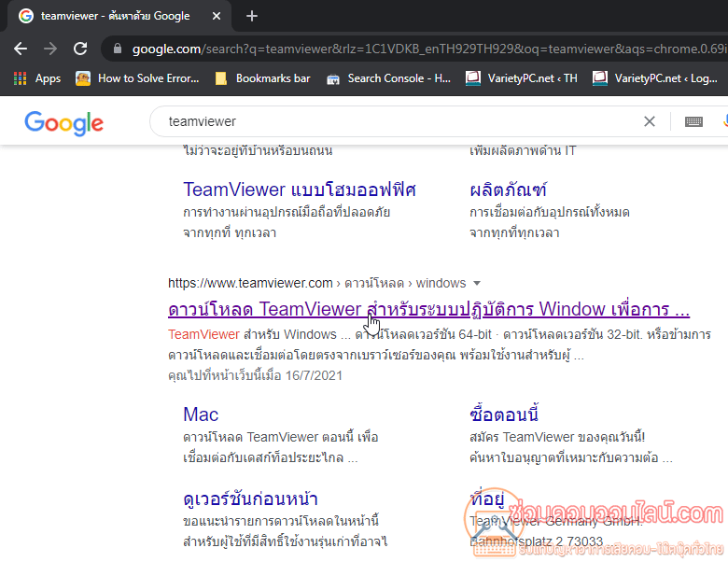Close the teamviewer Google tab
Image resolution: width=728 pixels, height=562 pixels.
point(217,16)
